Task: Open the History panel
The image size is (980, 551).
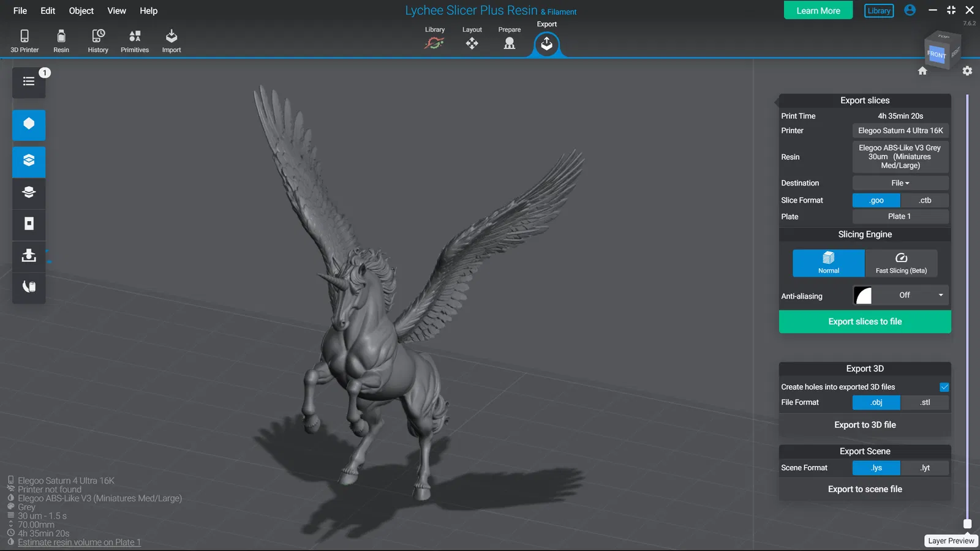Action: click(98, 41)
